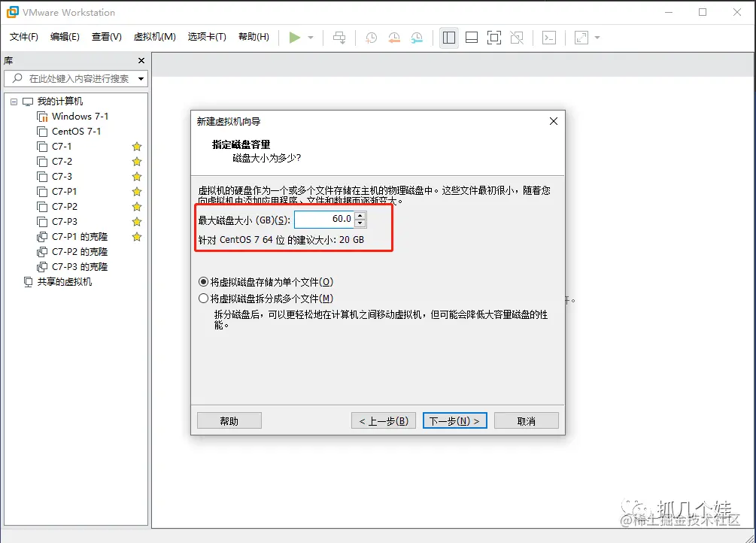Open the 选项卡(T) menu
756x543 pixels.
pos(207,37)
